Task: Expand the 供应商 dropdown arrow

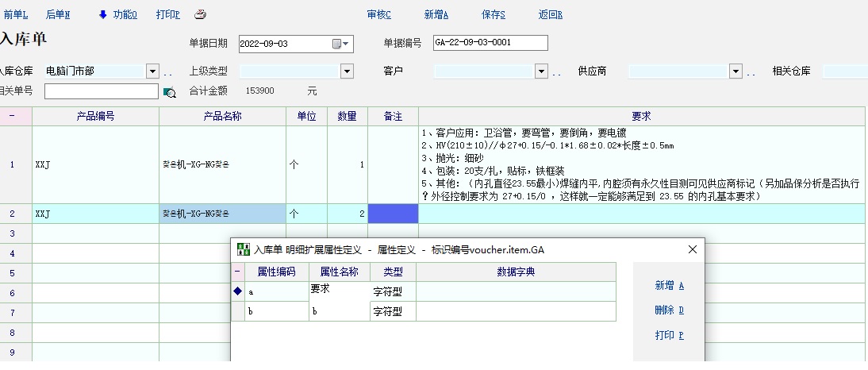Action: tap(735, 71)
